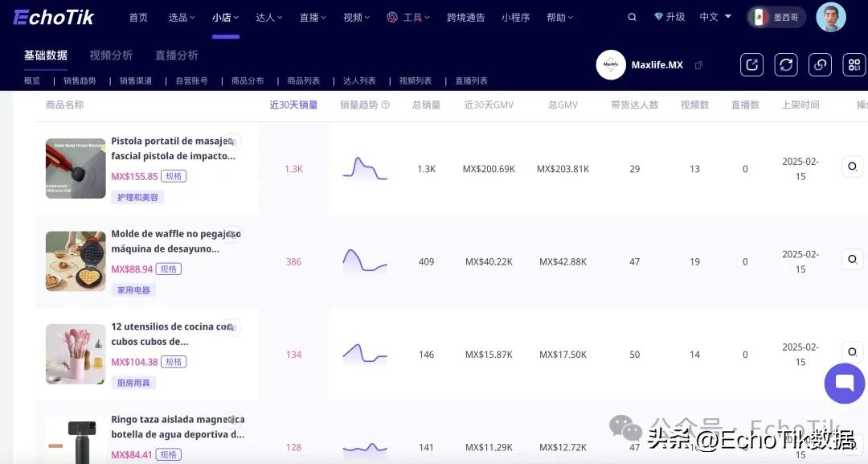Switch to the 视频分析 tab
This screenshot has width=868, height=464.
[x=112, y=55]
